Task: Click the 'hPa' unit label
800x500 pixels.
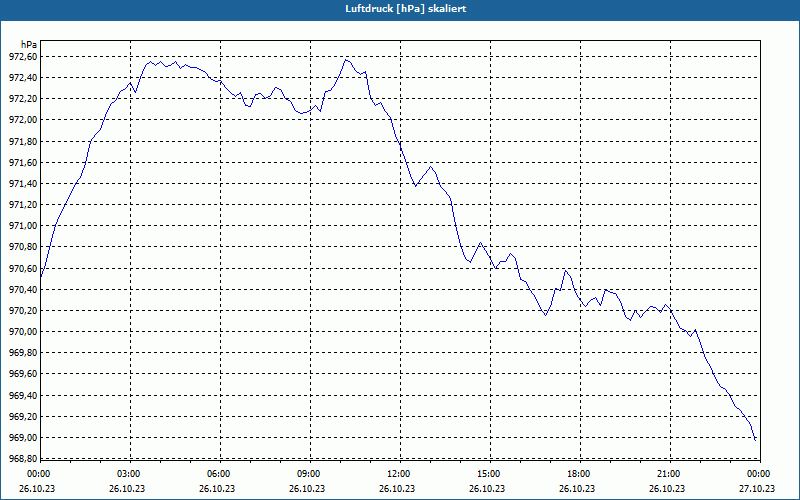Action: pos(29,44)
